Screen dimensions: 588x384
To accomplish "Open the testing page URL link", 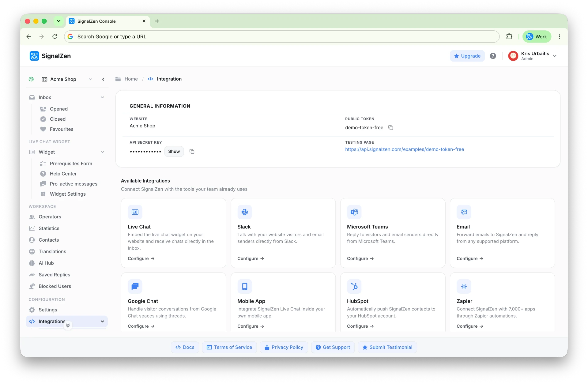I will tap(404, 149).
